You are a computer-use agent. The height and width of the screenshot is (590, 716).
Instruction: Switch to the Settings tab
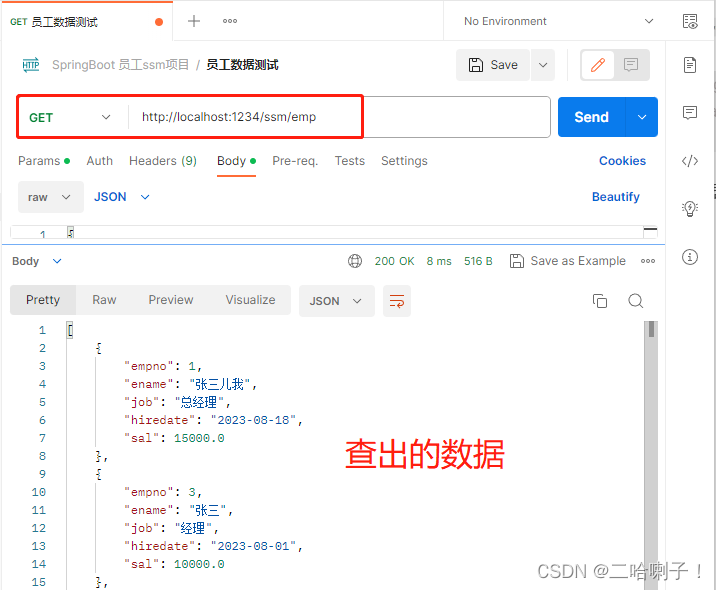tap(404, 161)
